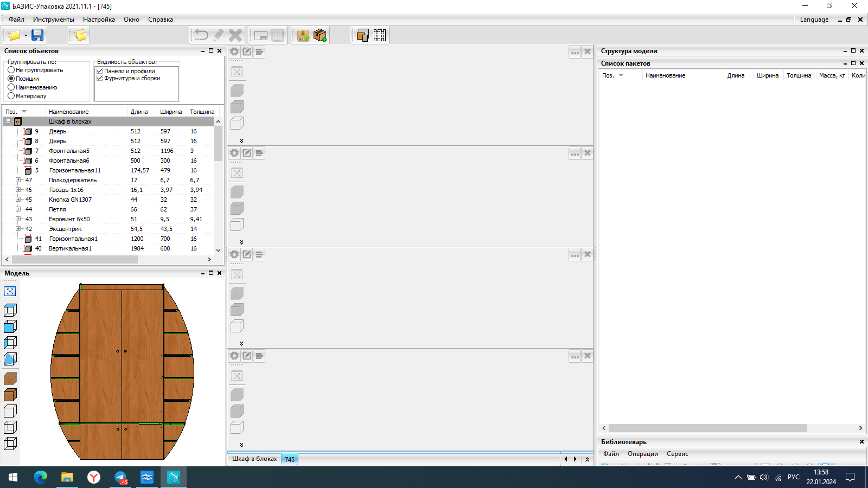Collapse the 'Шкаф в блоках' tree node
The width and height of the screenshot is (868, 488).
click(x=8, y=121)
